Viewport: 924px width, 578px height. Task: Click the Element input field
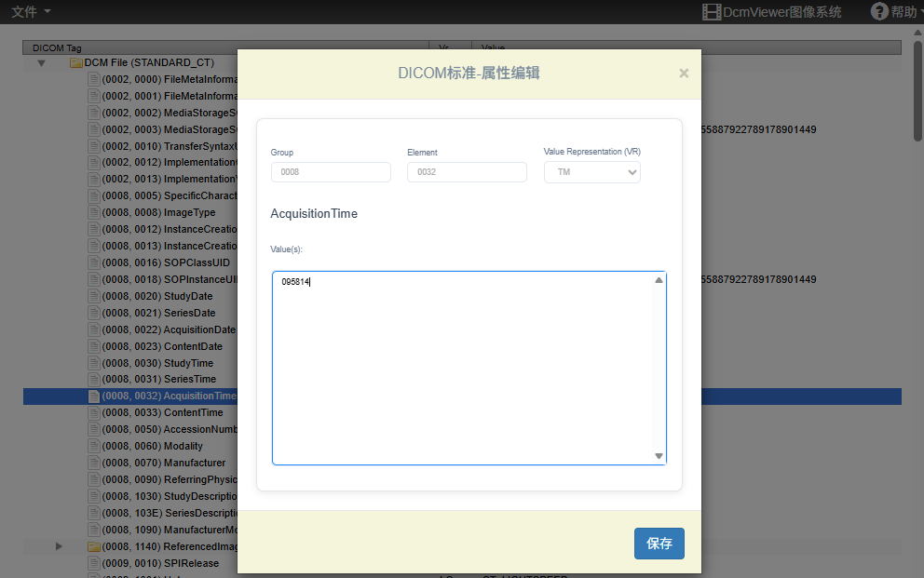click(467, 172)
